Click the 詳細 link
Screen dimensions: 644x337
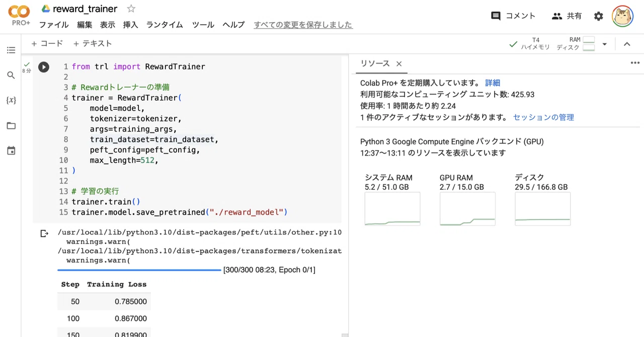(x=493, y=83)
